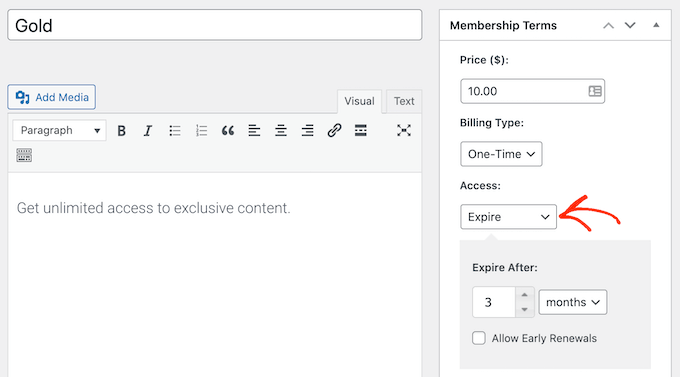
Task: Open the Billing Type dropdown
Action: tap(501, 154)
